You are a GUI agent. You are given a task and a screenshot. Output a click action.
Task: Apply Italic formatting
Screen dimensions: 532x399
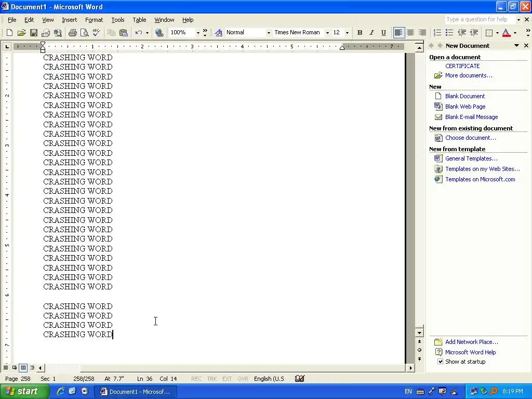(371, 33)
